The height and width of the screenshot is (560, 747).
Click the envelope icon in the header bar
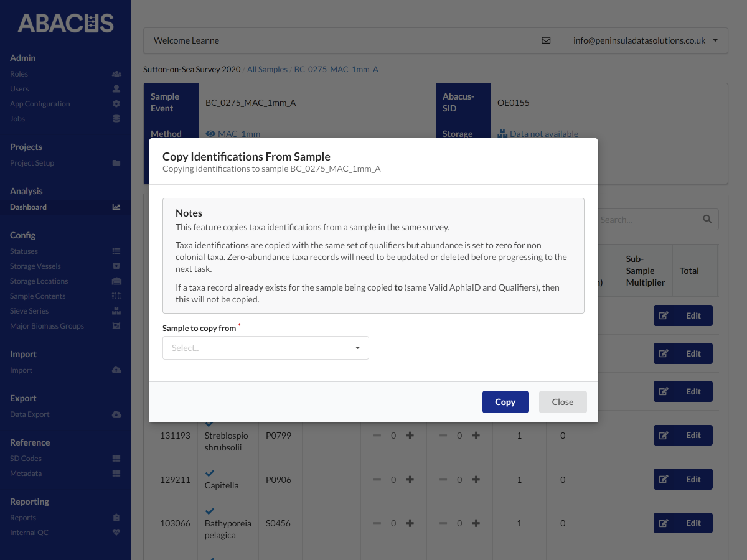point(546,40)
